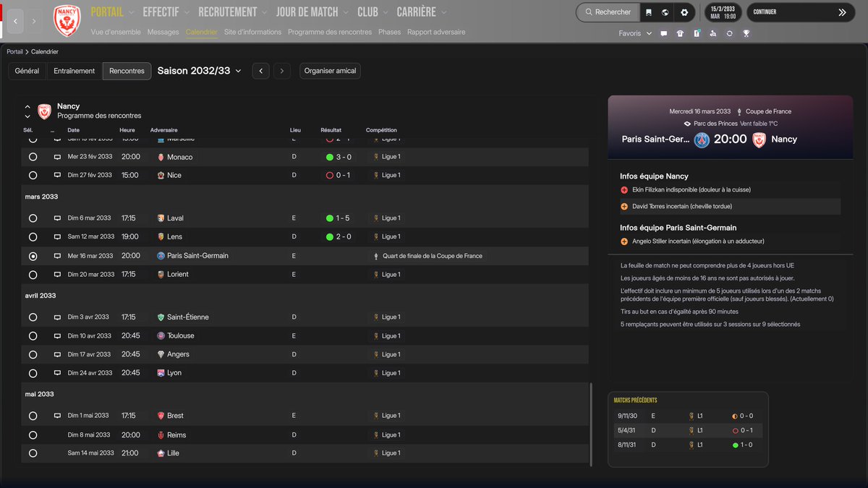Image resolution: width=868 pixels, height=488 pixels.
Task: Click the circular refresh shortcut icon
Action: 730,33
